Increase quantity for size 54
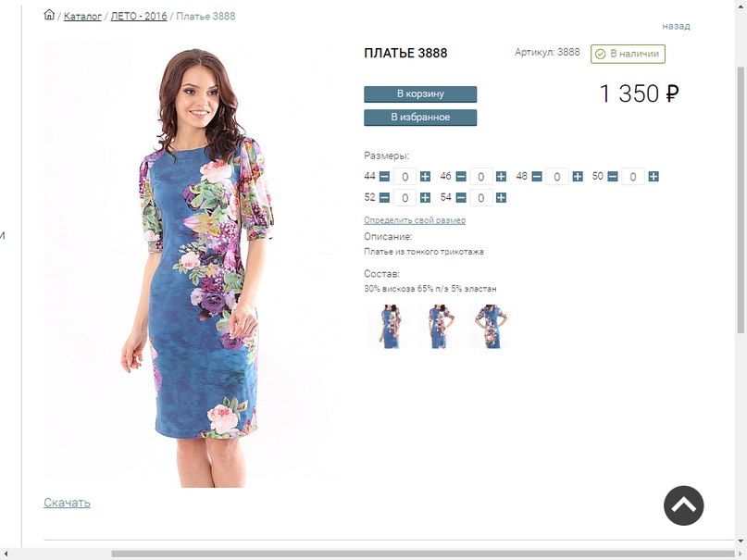This screenshot has width=747, height=560. 501,197
